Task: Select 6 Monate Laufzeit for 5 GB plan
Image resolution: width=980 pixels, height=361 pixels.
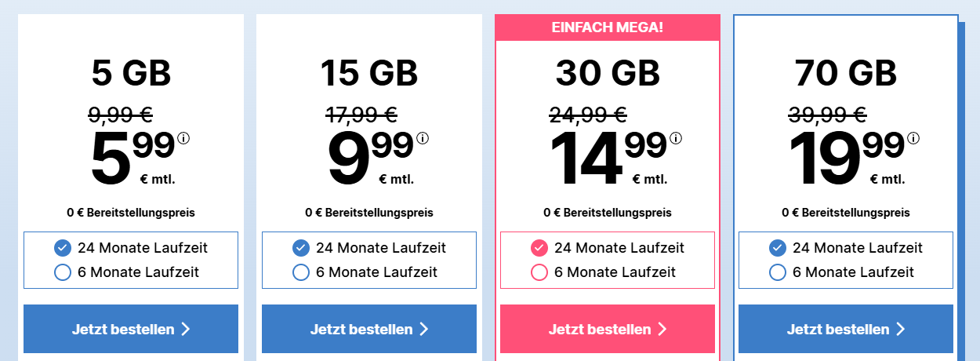Action: [x=63, y=272]
